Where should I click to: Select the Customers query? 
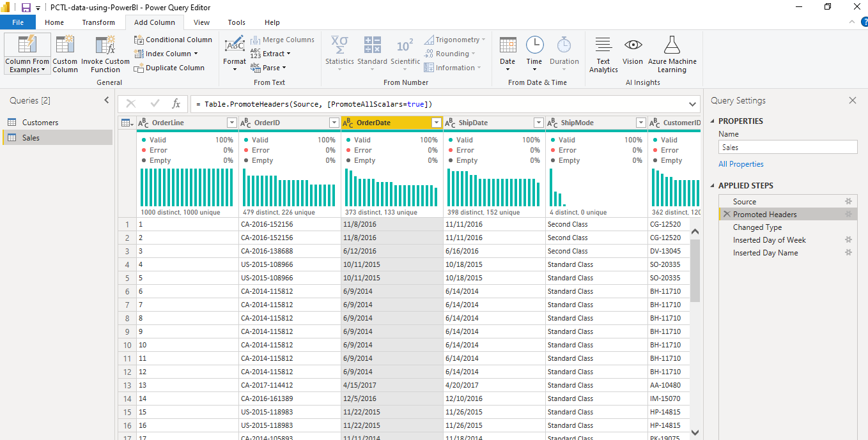57,122
